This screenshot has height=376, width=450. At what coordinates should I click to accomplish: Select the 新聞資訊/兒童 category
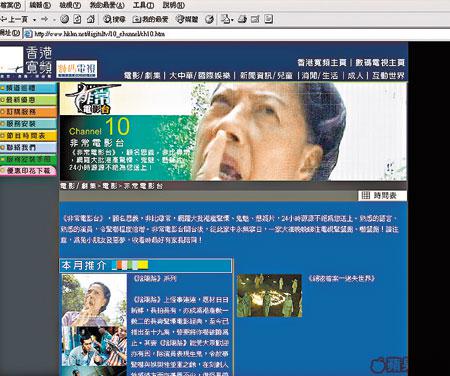[x=266, y=76]
